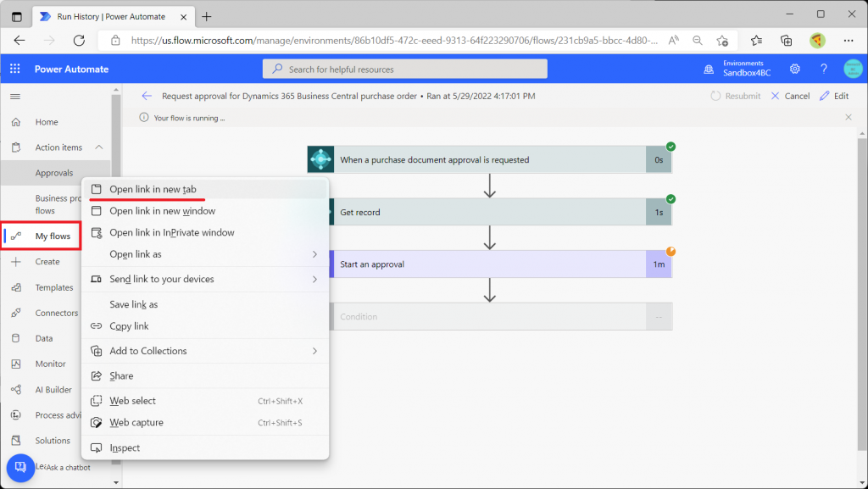Open Approvals in the sidebar
868x489 pixels.
click(x=54, y=173)
